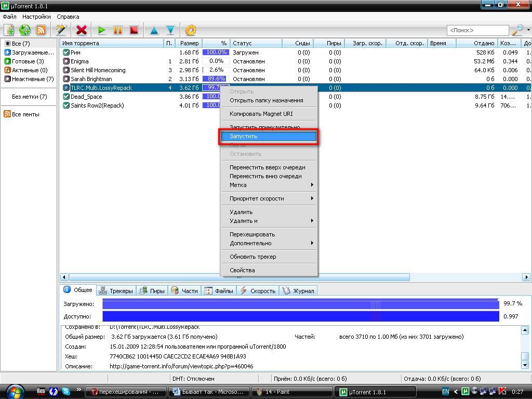Click in the Поиск search field
Image resolution: width=532 pixels, height=399 pixels.
(478, 30)
